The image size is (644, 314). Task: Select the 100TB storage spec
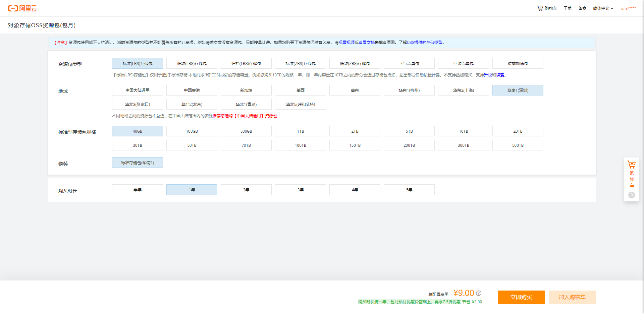(301, 145)
